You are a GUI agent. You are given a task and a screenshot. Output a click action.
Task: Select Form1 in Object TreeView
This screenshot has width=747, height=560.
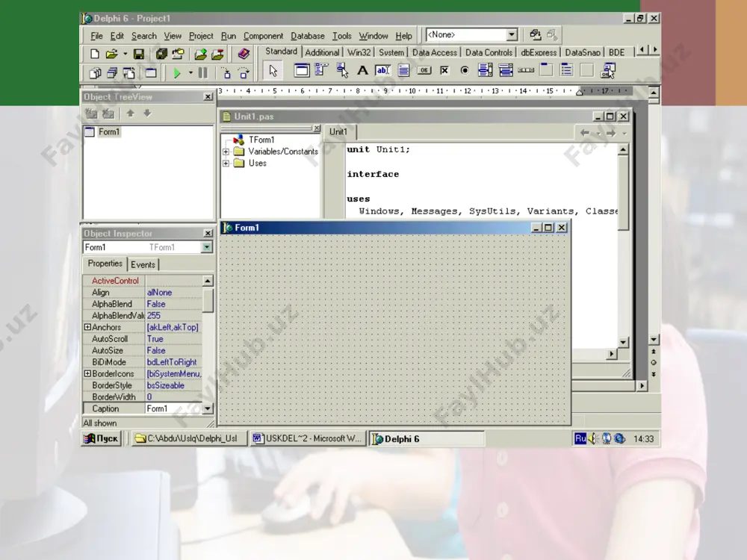(109, 132)
